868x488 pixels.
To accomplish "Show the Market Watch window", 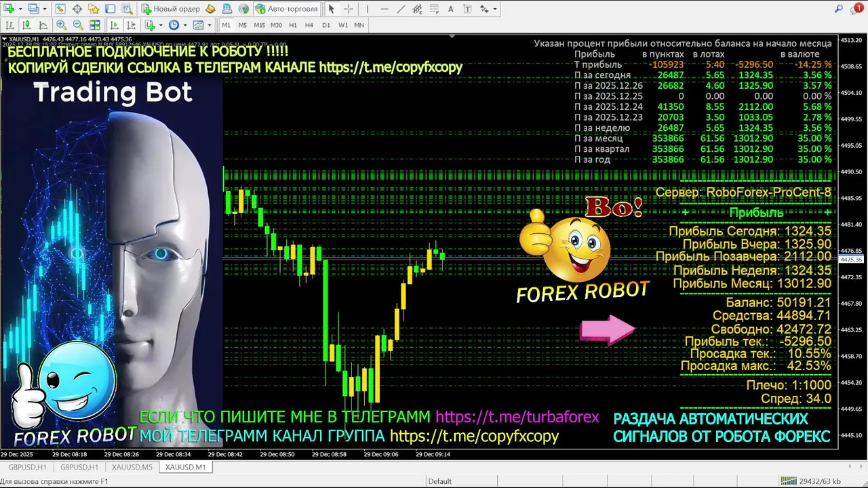I will click(x=60, y=9).
